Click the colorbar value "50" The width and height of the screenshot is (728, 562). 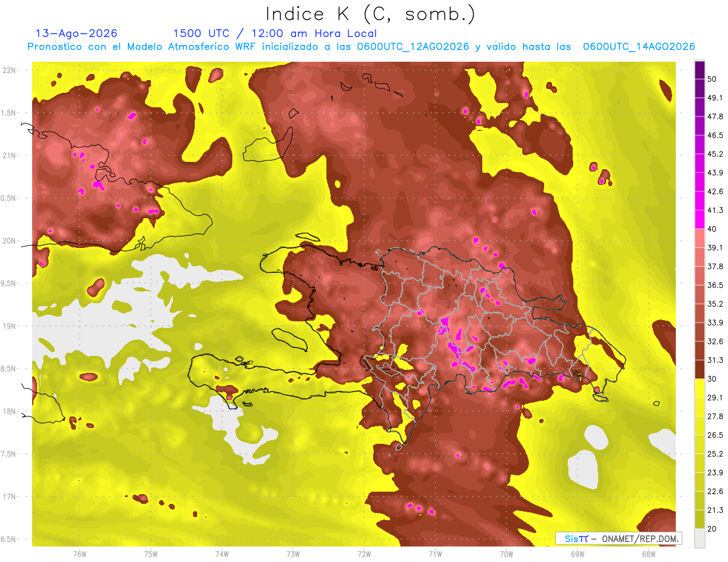pyautogui.click(x=713, y=79)
